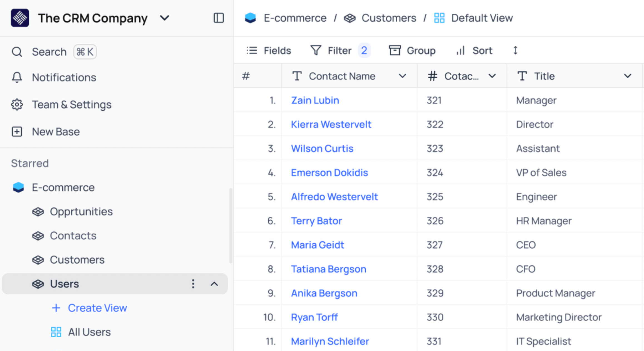Open Contact Name column dropdown
Viewport: 644px width, 351px height.
coord(402,76)
